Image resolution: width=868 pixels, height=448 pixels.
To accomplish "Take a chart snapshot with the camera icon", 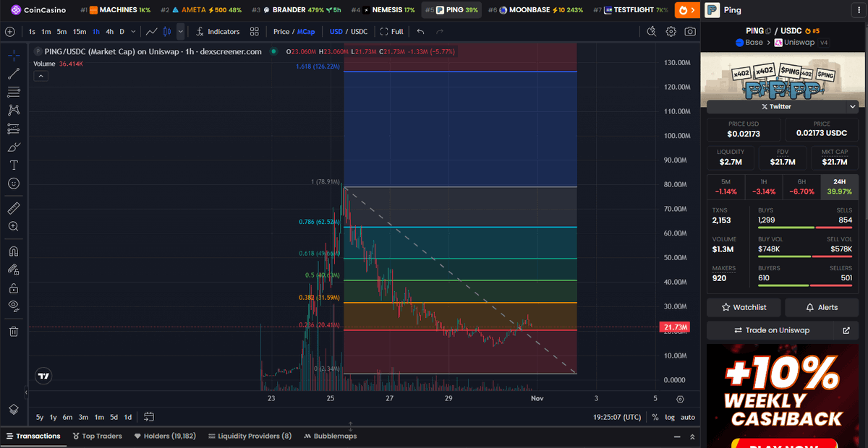I will pyautogui.click(x=690, y=31).
